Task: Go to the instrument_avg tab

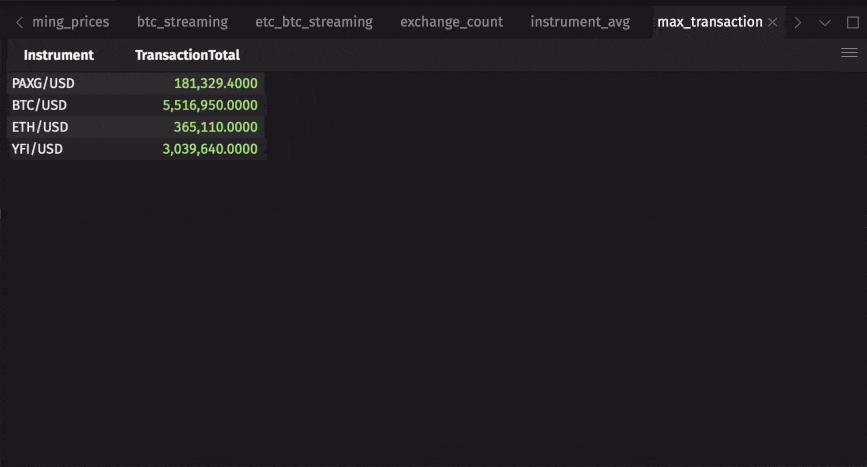Action: [580, 22]
